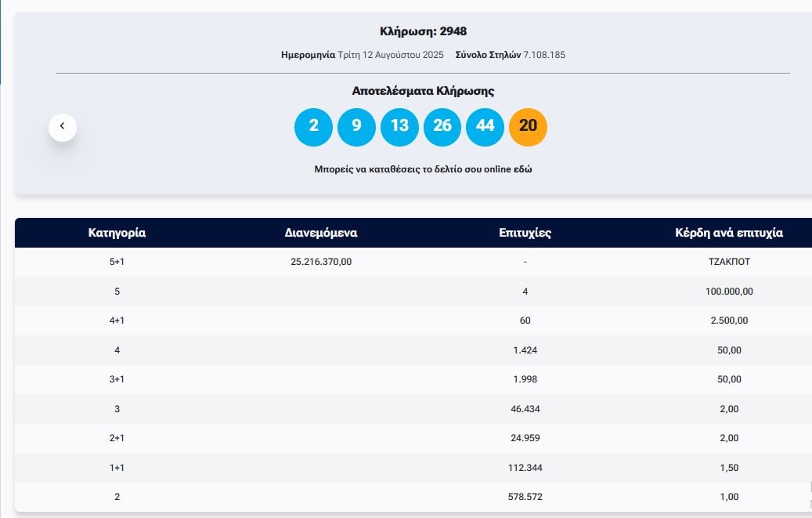Screen dimensions: 812x518
Task: Click category cell 5+1
Action: 117,262
